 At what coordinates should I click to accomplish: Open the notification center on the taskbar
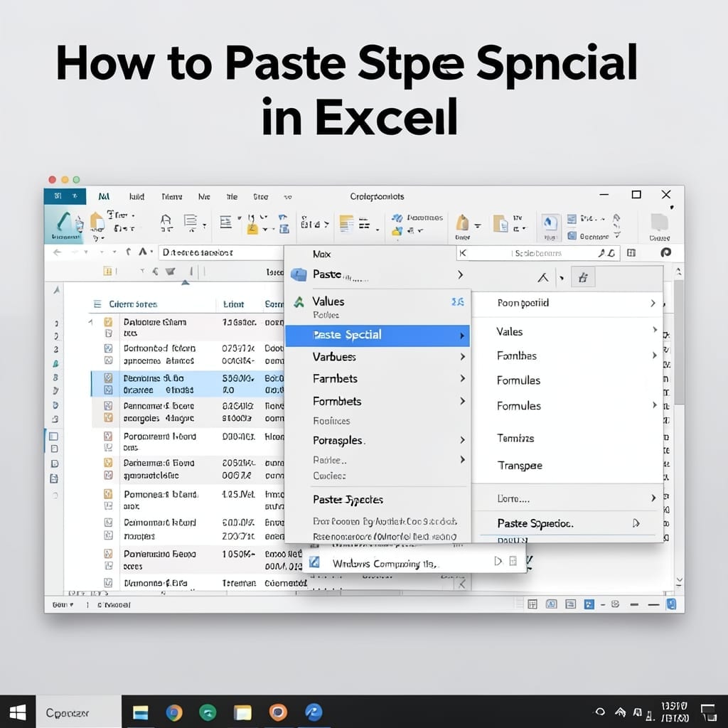tap(709, 712)
